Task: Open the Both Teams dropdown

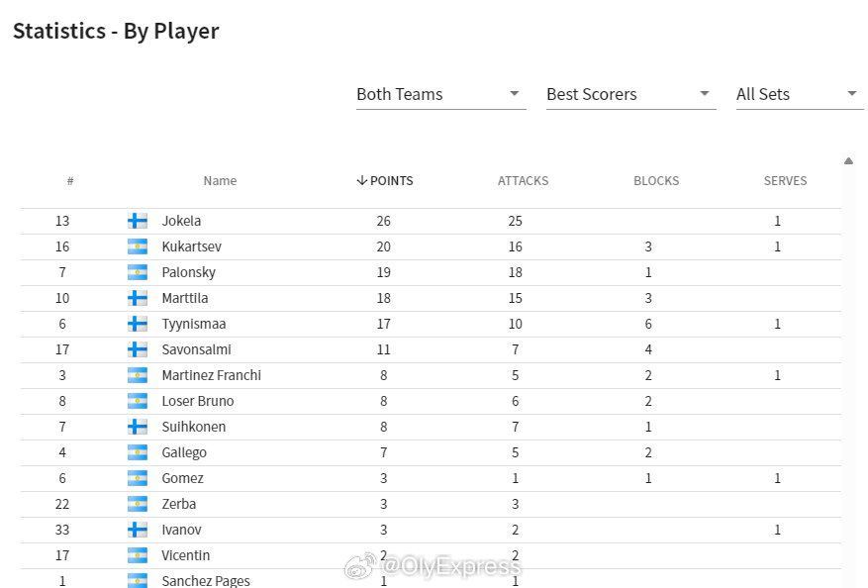Action: point(441,95)
